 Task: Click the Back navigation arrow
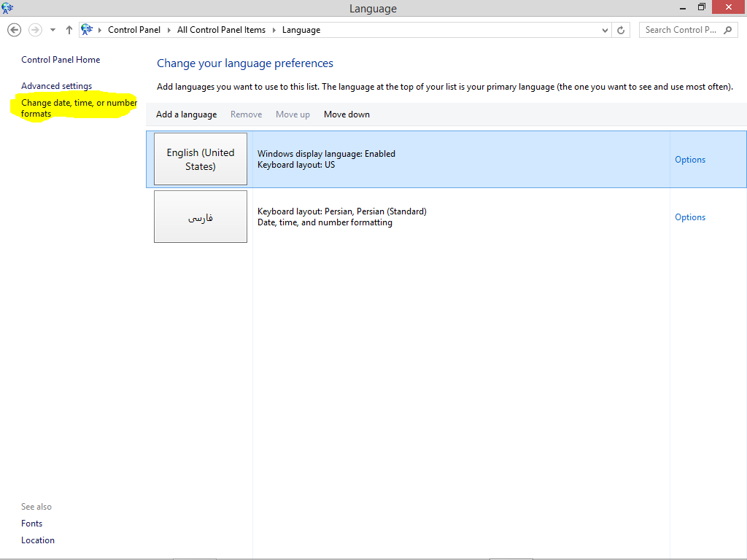[x=15, y=30]
